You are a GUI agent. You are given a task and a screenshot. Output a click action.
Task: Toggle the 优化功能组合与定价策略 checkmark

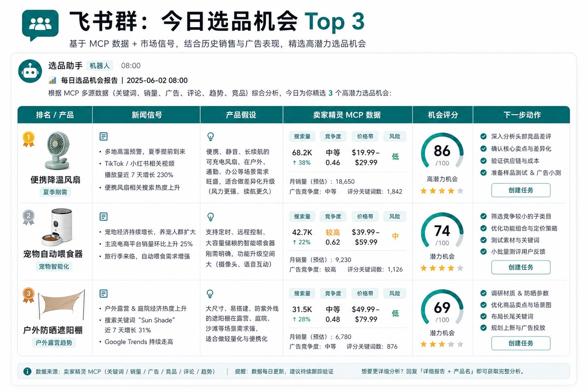483,228
